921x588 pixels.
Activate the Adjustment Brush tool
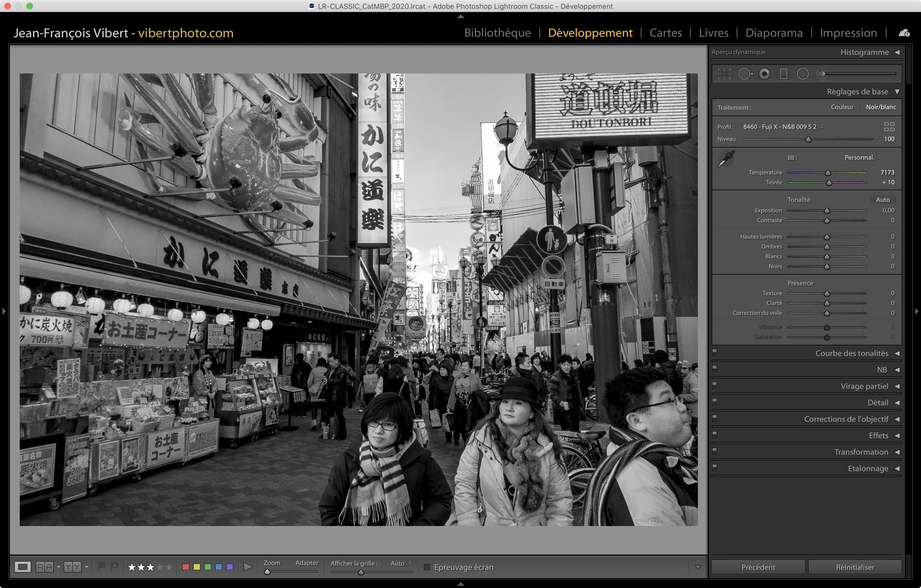pyautogui.click(x=821, y=74)
